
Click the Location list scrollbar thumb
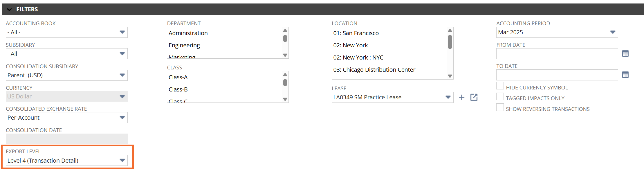tap(450, 42)
